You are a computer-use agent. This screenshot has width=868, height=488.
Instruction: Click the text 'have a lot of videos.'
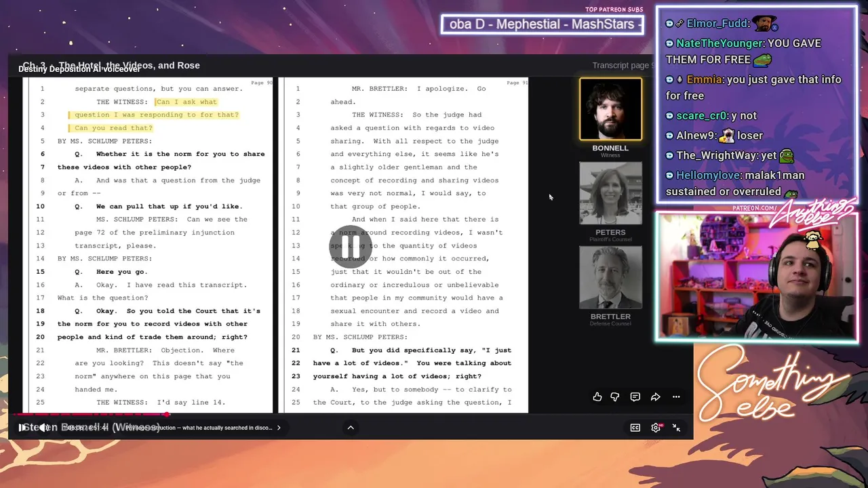coord(358,363)
